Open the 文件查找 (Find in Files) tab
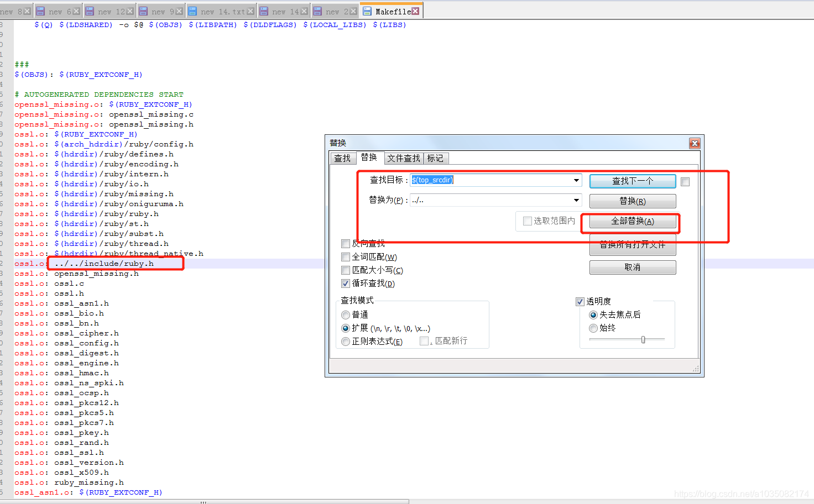 [x=404, y=159]
